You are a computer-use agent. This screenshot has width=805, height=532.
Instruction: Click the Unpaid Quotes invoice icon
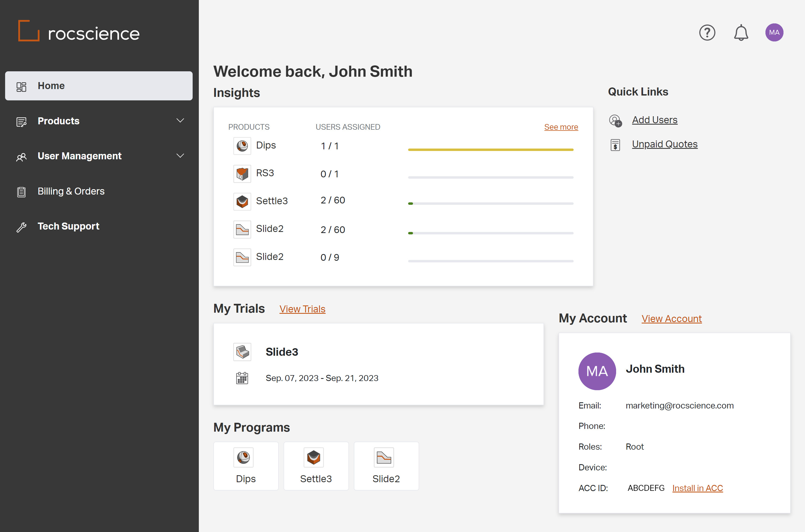tap(615, 145)
